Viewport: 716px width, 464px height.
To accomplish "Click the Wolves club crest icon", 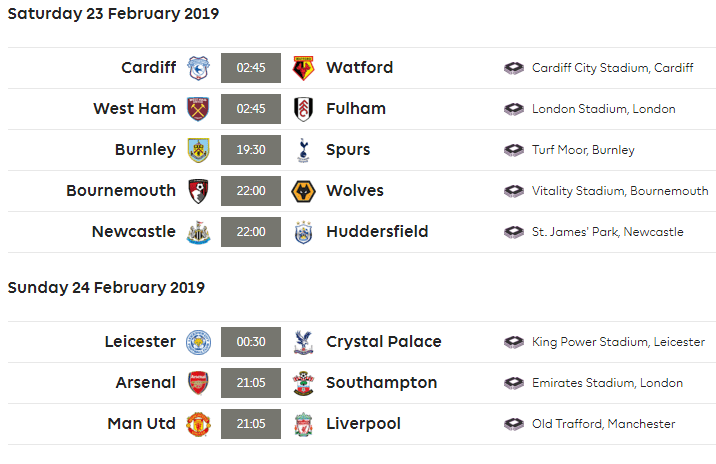I will tap(303, 191).
